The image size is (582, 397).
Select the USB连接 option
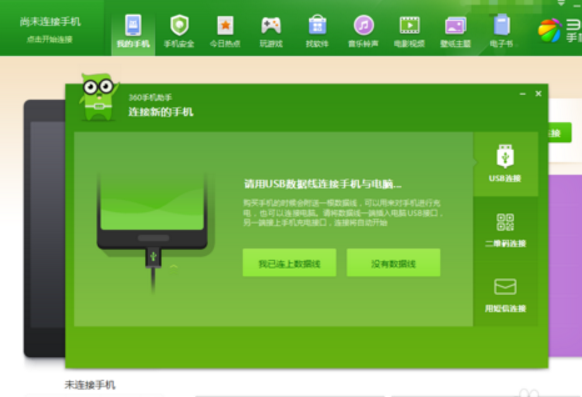pyautogui.click(x=505, y=164)
